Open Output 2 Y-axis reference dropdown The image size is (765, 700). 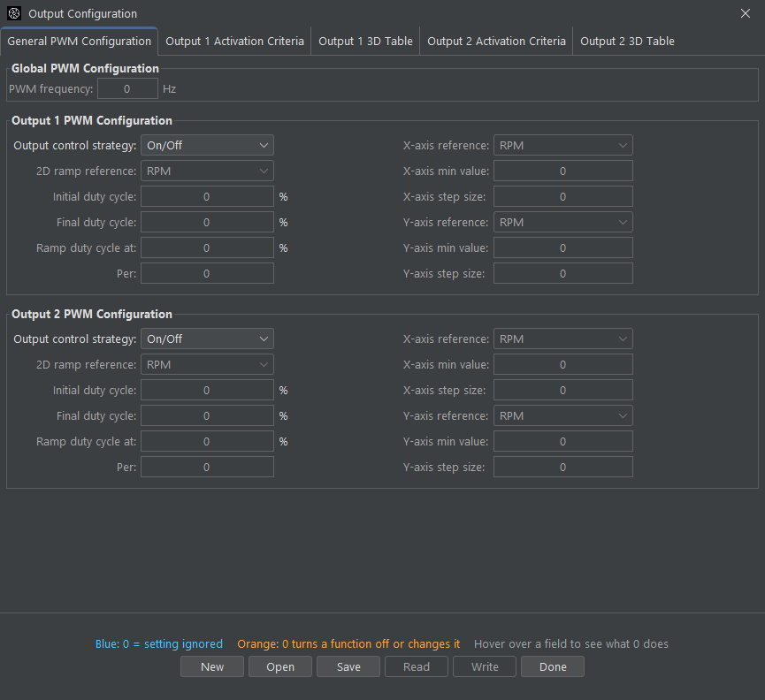(x=563, y=415)
